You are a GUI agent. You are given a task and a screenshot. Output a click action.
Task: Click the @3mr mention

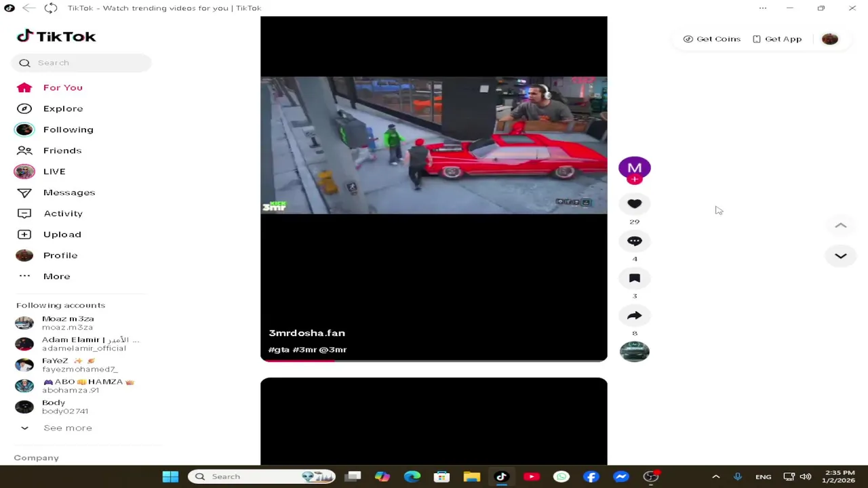(x=333, y=350)
